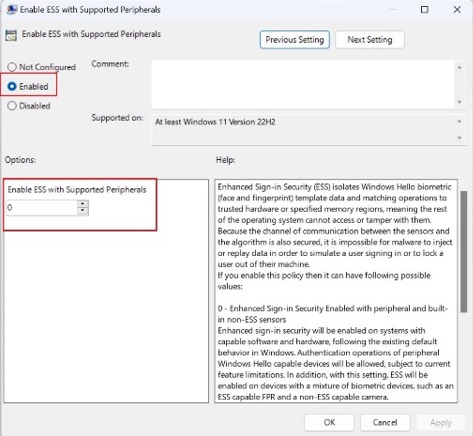The width and height of the screenshot is (473, 436).
Task: Decrease the ESS peripherals value with down arrow
Action: [x=83, y=211]
